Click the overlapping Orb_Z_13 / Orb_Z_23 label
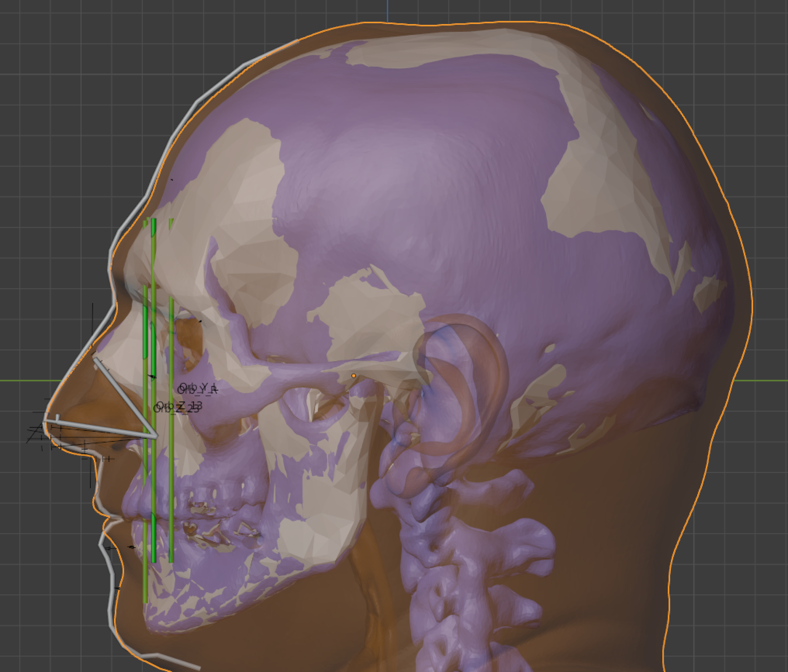Screen dimensions: 788x672 click(177, 407)
